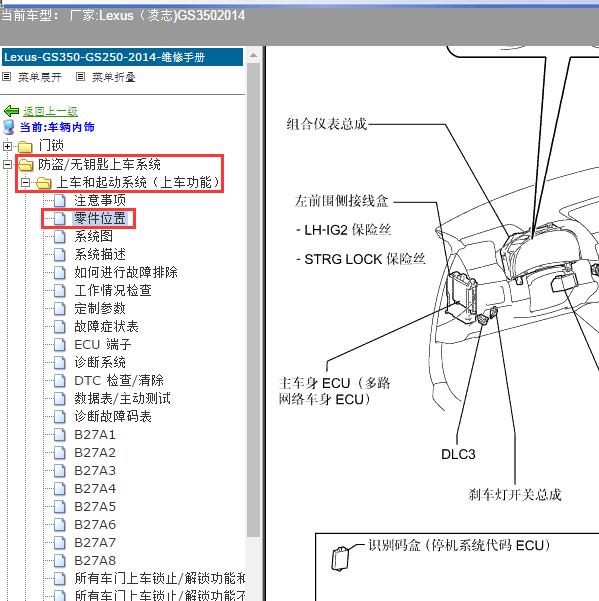The width and height of the screenshot is (599, 601).
Task: Click the green back arrow icon
Action: [x=11, y=111]
